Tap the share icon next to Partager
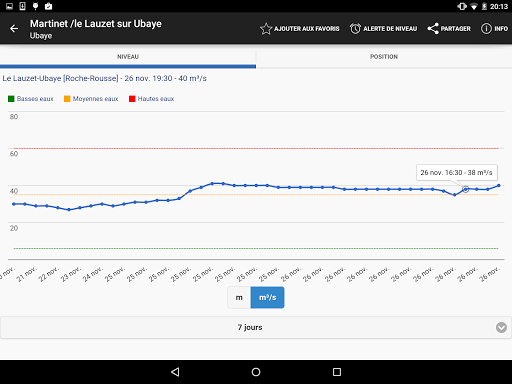The height and width of the screenshot is (384, 512). click(433, 29)
